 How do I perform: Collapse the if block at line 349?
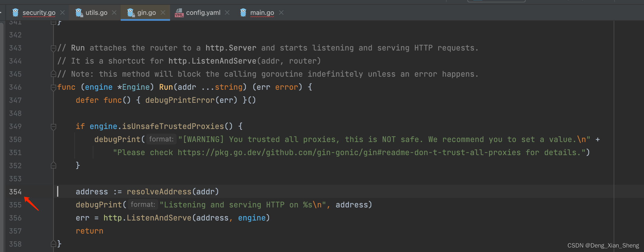pyautogui.click(x=54, y=127)
